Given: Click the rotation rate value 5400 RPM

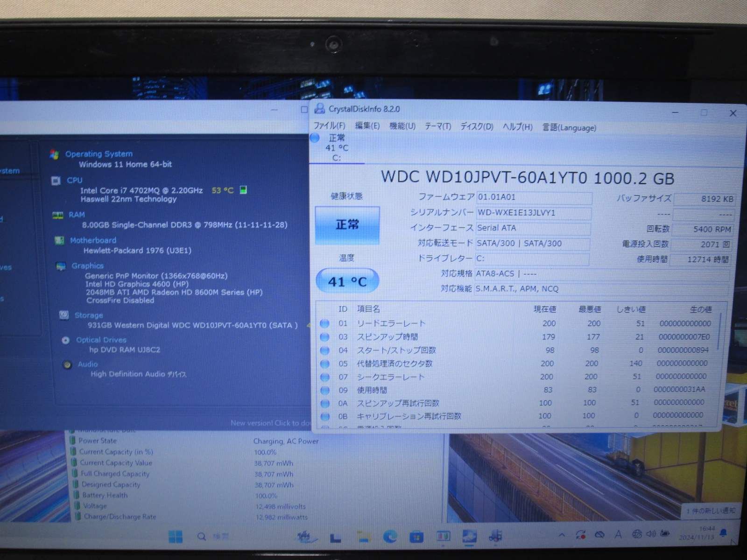Looking at the screenshot, I should pos(703,229).
